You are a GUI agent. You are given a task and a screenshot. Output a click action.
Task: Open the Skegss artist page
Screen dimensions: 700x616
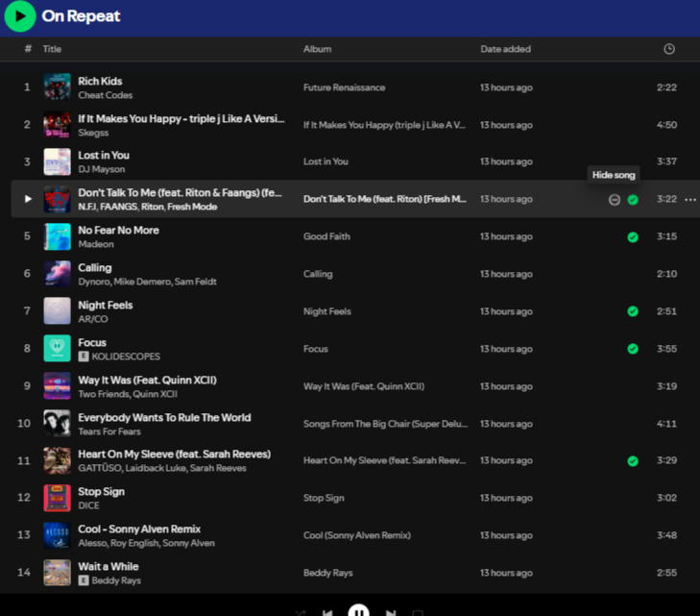93,133
